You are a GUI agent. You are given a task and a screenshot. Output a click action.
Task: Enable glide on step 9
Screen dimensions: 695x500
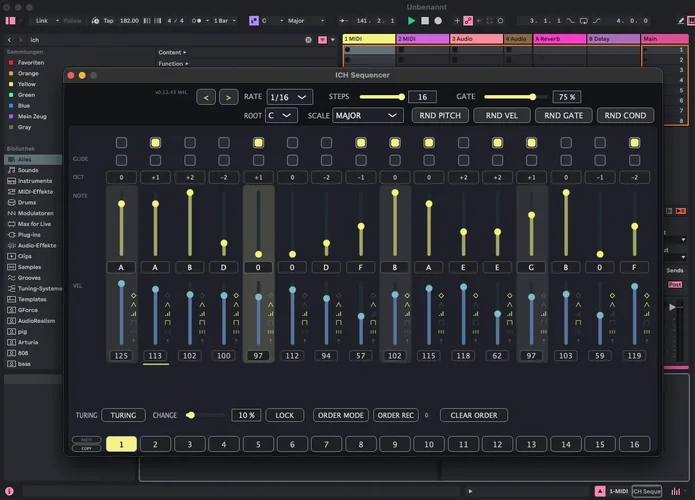click(x=394, y=160)
